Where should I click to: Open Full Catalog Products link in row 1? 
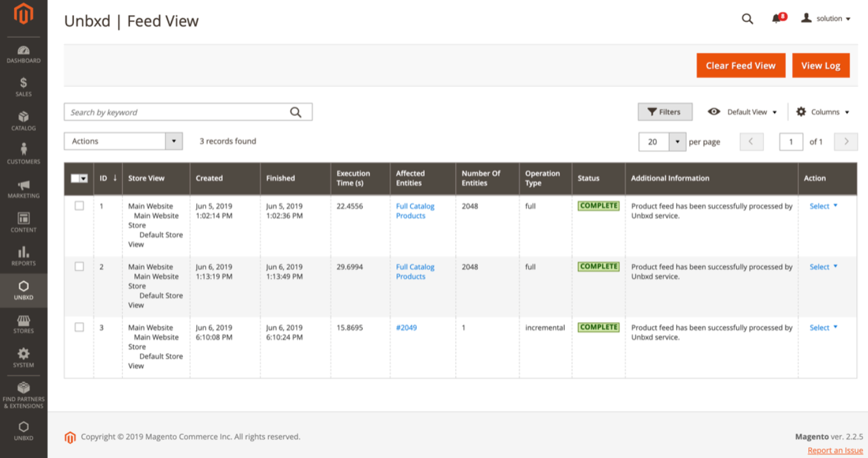point(415,211)
